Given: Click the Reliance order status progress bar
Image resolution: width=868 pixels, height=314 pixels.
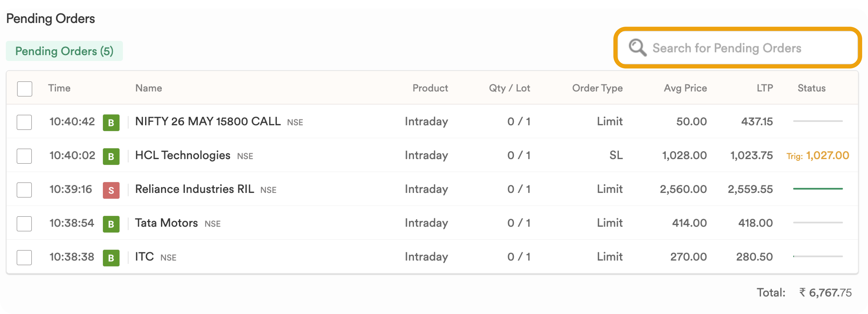Looking at the screenshot, I should [818, 189].
